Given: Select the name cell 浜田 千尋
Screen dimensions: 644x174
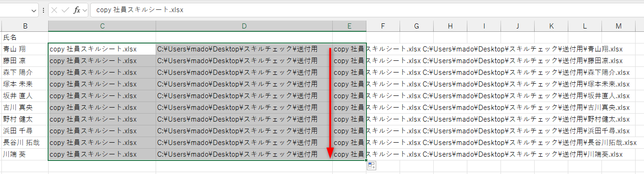Looking at the screenshot, I should 25,130.
